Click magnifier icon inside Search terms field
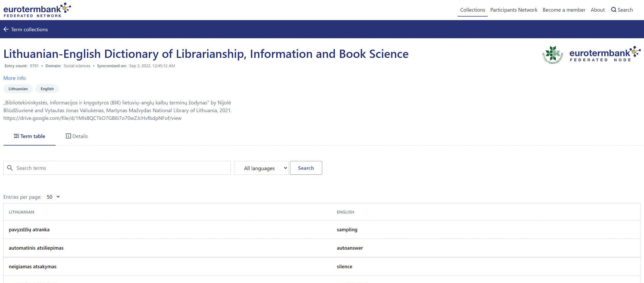 [x=10, y=168]
